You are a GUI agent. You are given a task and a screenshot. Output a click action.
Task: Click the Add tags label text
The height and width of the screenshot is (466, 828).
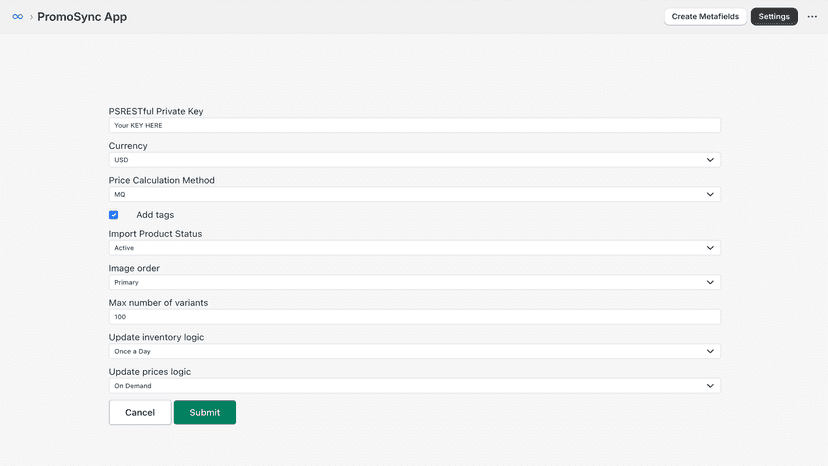155,215
